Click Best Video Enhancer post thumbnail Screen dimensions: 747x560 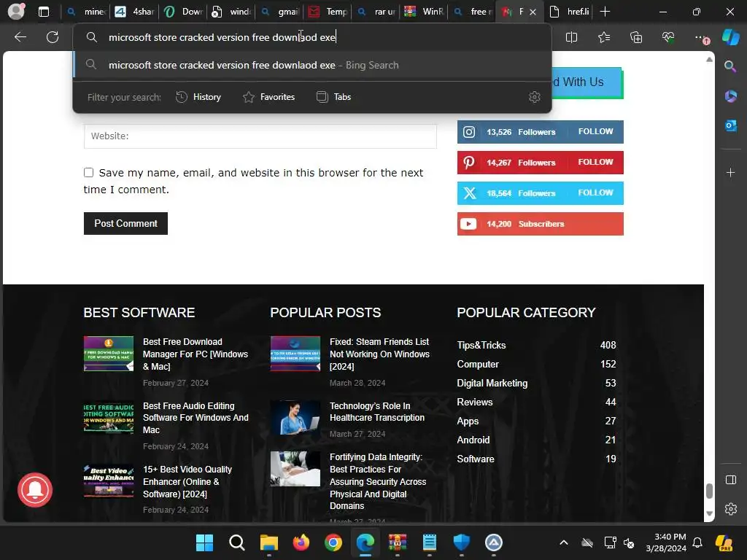109,481
